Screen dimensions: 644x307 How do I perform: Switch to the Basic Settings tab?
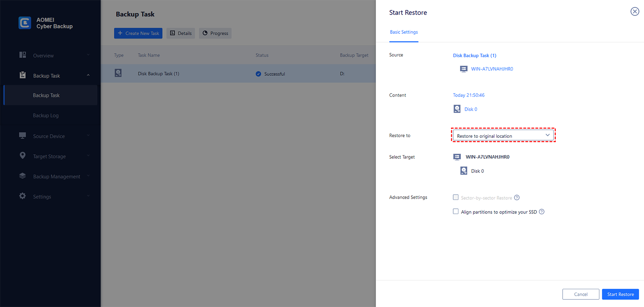pyautogui.click(x=404, y=32)
